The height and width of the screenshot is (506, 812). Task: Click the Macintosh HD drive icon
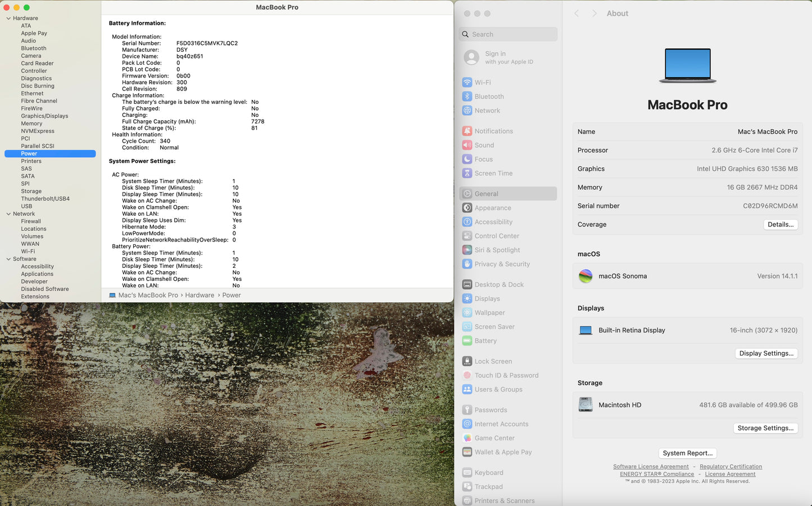[586, 405]
